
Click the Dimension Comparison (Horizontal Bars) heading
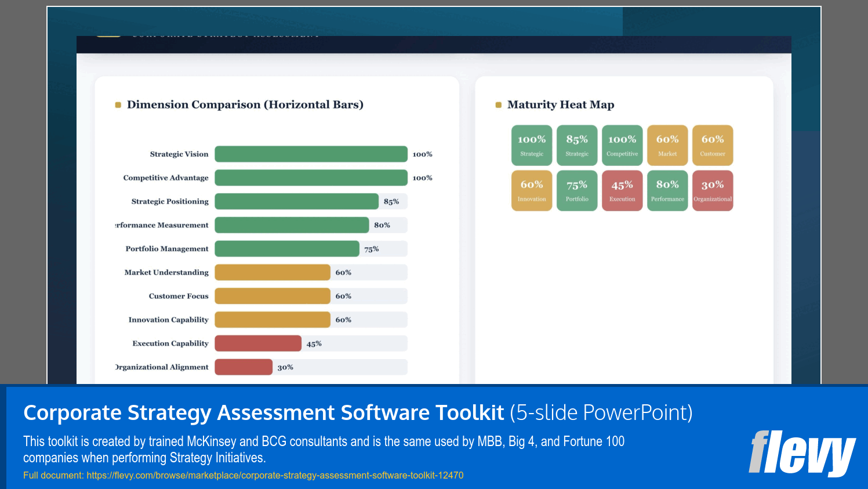coord(245,104)
